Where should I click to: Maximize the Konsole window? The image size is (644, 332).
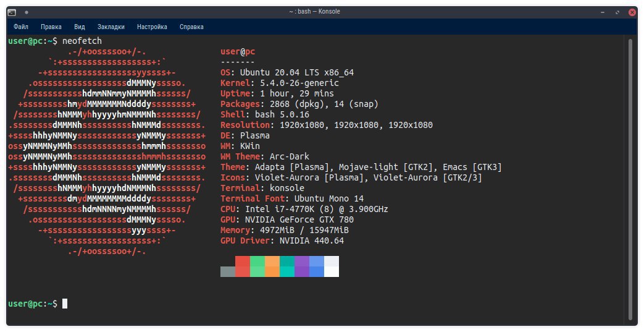(x=617, y=12)
